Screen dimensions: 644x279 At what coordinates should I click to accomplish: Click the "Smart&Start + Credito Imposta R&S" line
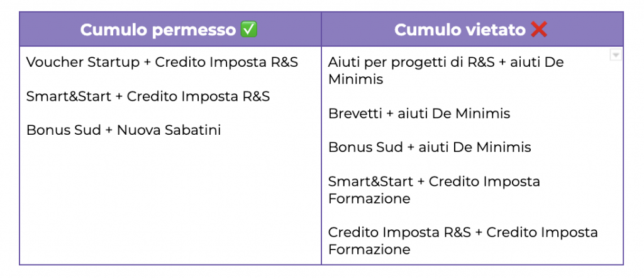pyautogui.click(x=148, y=96)
